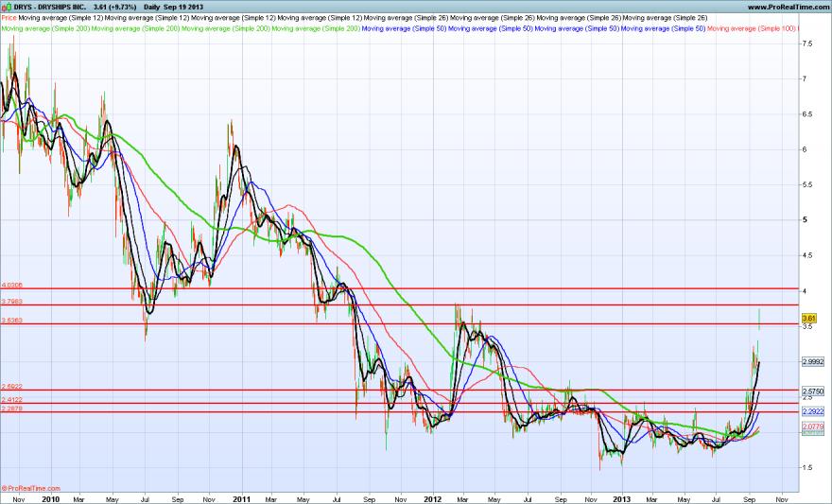Image resolution: width=832 pixels, height=504 pixels.
Task: Click the 3.7983 level label
Action: click(11, 302)
